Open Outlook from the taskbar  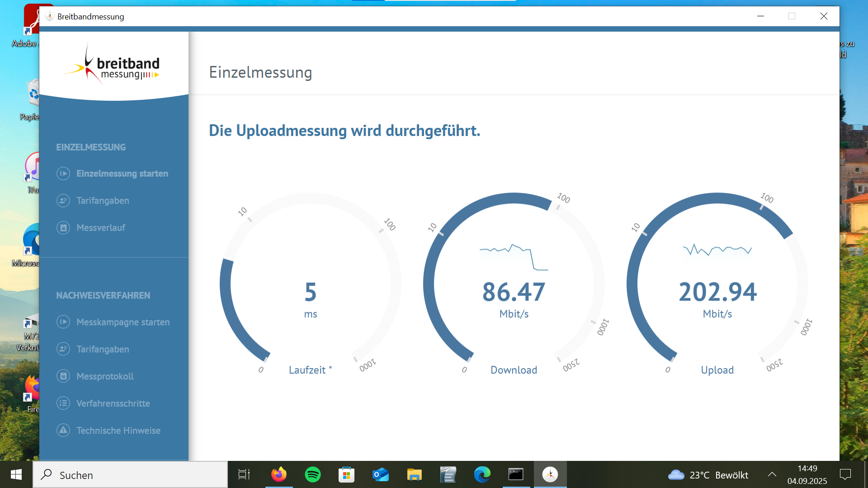pos(381,474)
